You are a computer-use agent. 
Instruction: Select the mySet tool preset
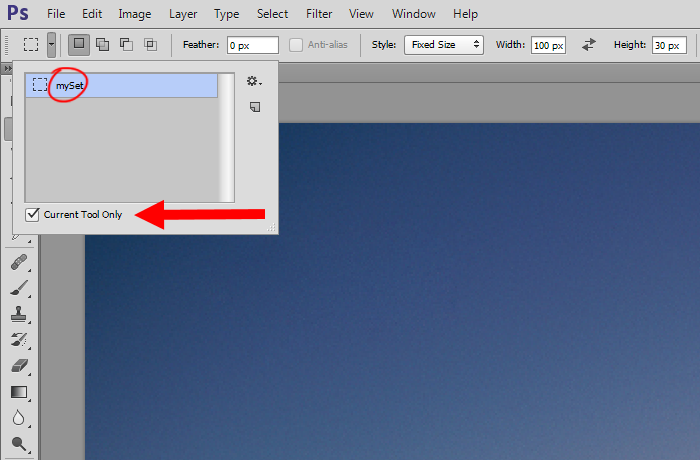121,85
